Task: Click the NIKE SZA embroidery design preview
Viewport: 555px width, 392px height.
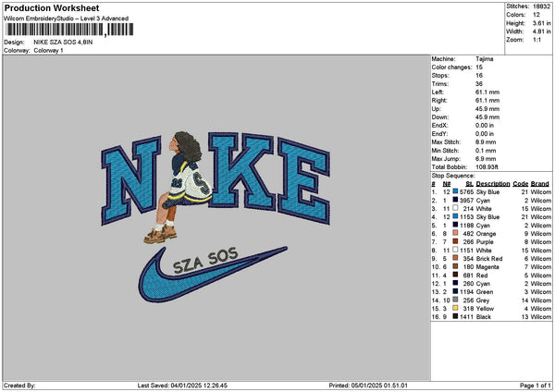Action: pos(216,216)
